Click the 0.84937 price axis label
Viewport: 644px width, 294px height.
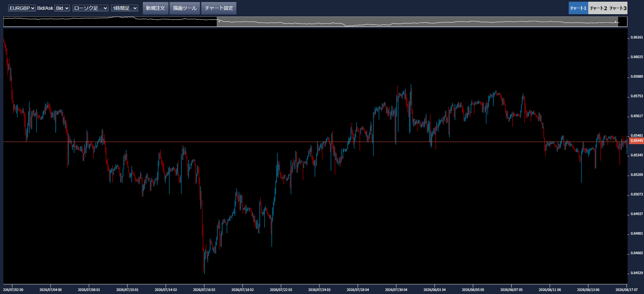point(637,214)
